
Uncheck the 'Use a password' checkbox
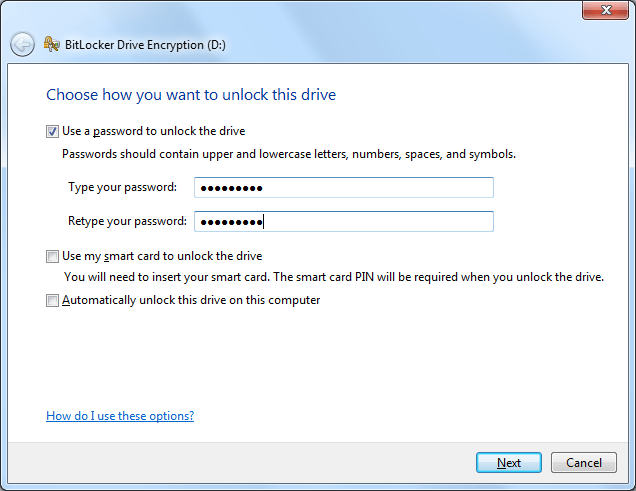[52, 132]
